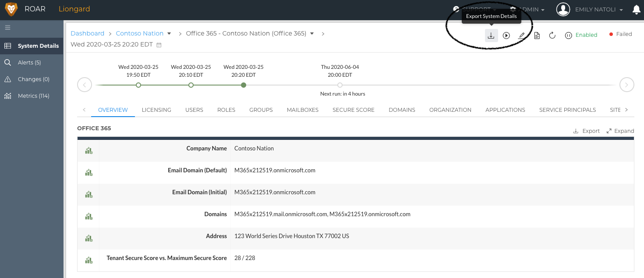Open the EMILY NATOLI user dropdown
Viewport: 644px width, 278px height.
tap(599, 10)
